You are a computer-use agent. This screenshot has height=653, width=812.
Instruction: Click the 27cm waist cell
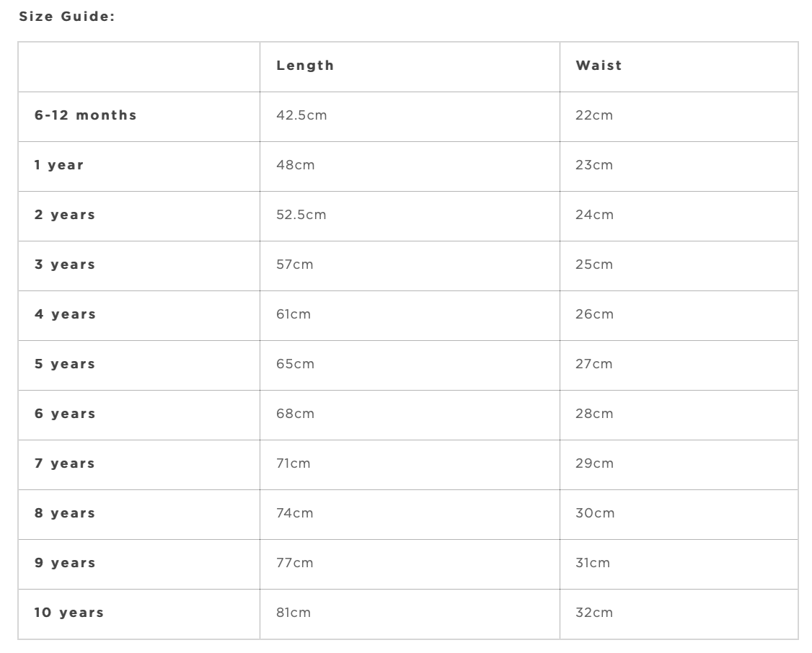(x=594, y=364)
